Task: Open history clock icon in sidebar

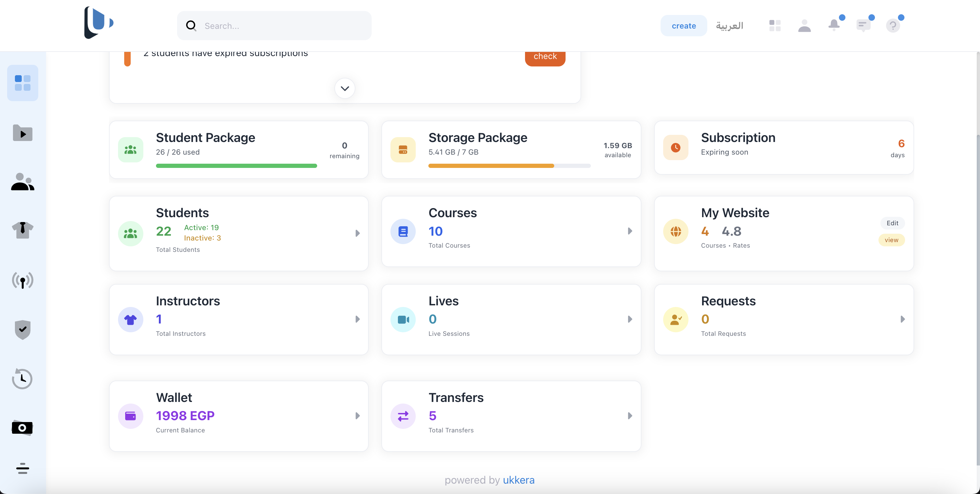Action: coord(22,379)
